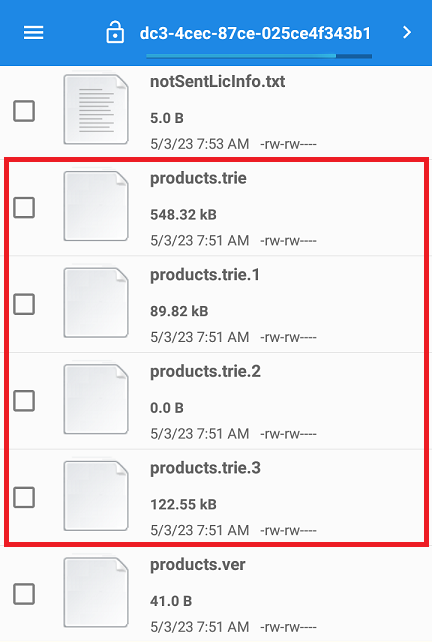Click the products.trie.2 file icon

pos(96,399)
